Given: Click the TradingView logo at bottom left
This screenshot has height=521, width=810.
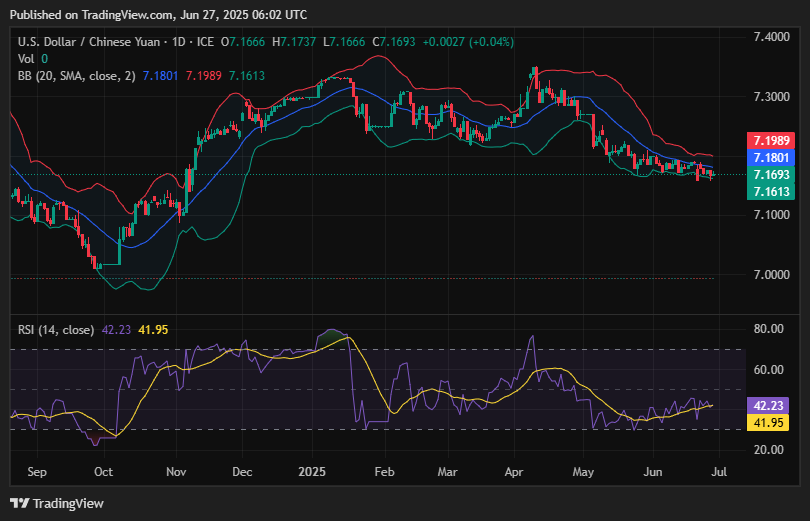Looking at the screenshot, I should (57, 503).
